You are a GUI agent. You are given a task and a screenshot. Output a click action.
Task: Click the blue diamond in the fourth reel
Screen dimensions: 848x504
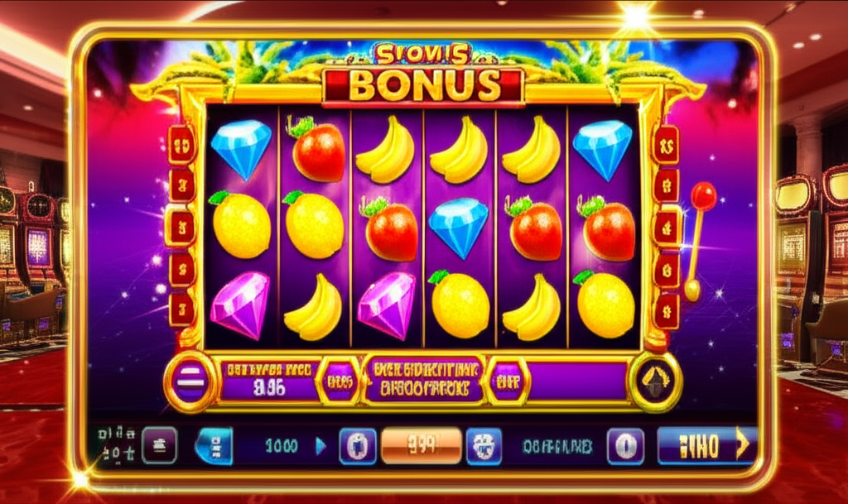pos(459,227)
